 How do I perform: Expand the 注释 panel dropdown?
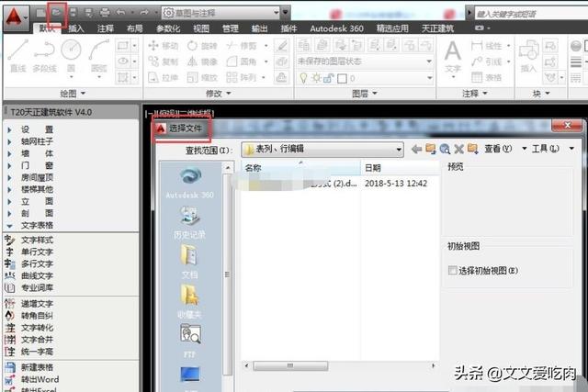(474, 93)
